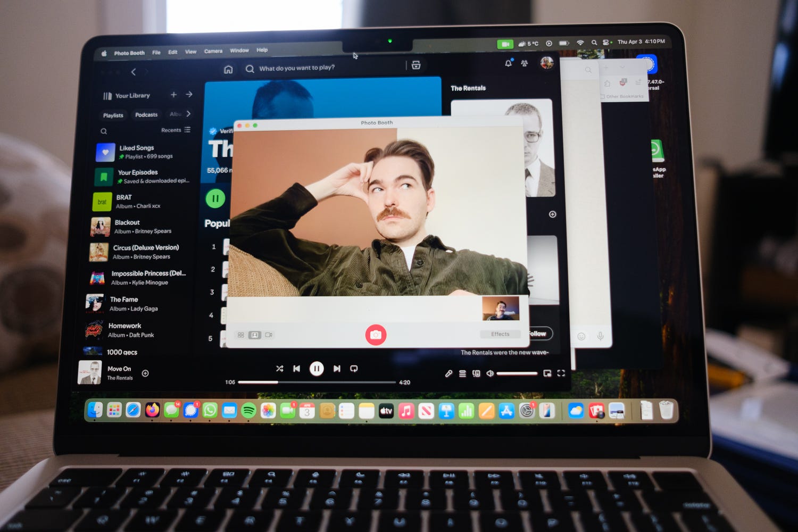The image size is (798, 532).
Task: Go back in Spotify navigation
Action: [134, 72]
